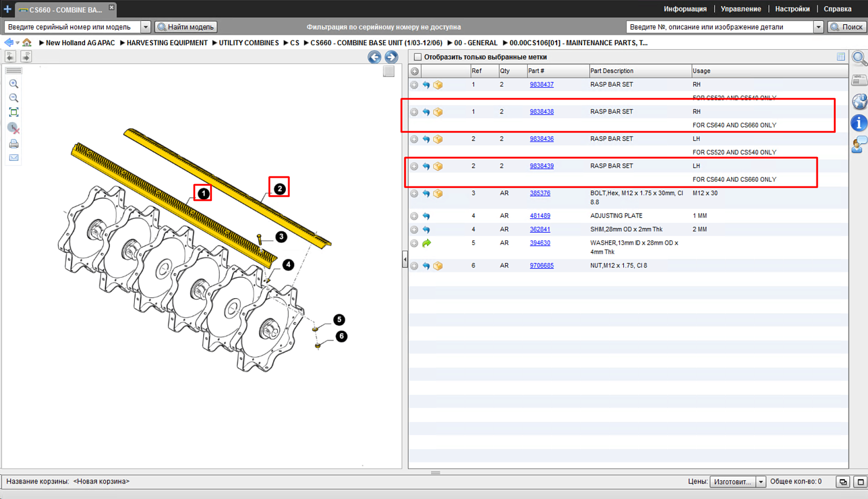Screen dimensions: 868x499
Task: Click green arrow icon for washer 394630
Action: pyautogui.click(x=426, y=243)
